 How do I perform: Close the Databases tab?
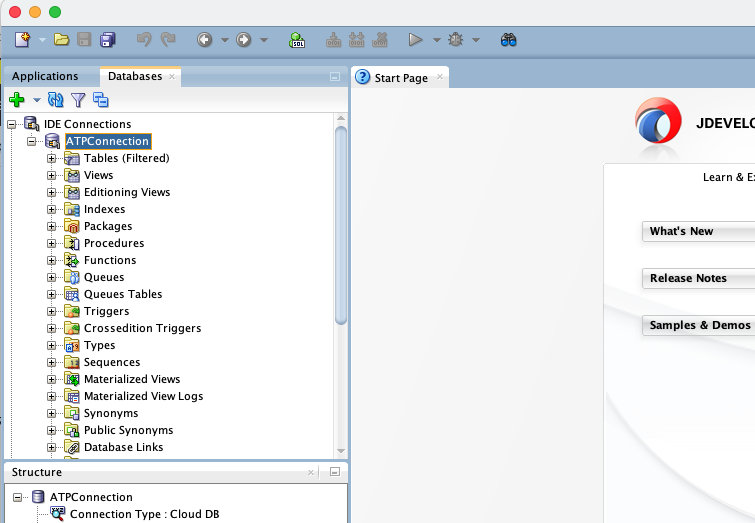pyautogui.click(x=172, y=77)
